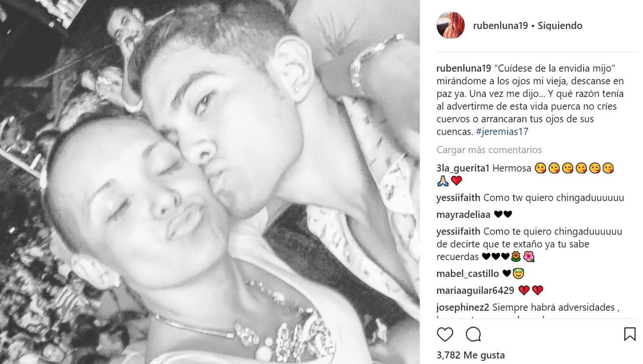The width and height of the screenshot is (643, 364).
Task: Open the comment speech bubble icon
Action: [473, 334]
